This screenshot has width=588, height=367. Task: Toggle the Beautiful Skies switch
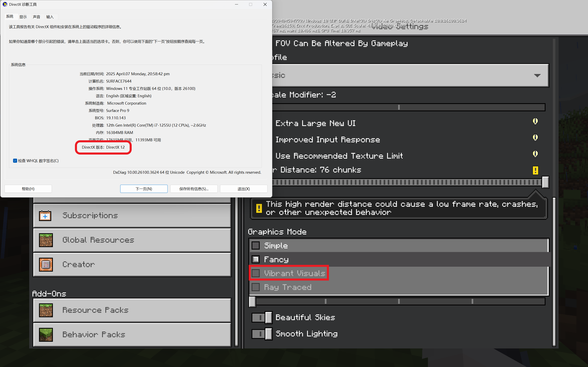[x=262, y=317]
